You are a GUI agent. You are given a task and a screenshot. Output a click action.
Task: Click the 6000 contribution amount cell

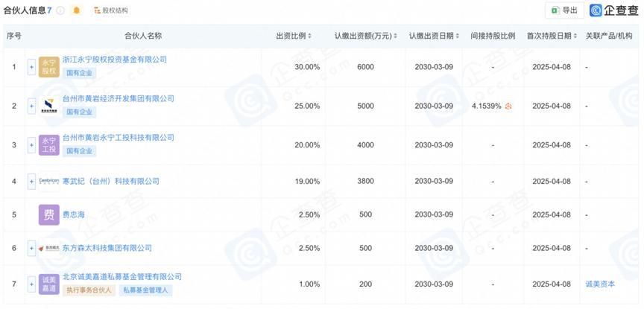tap(365, 67)
